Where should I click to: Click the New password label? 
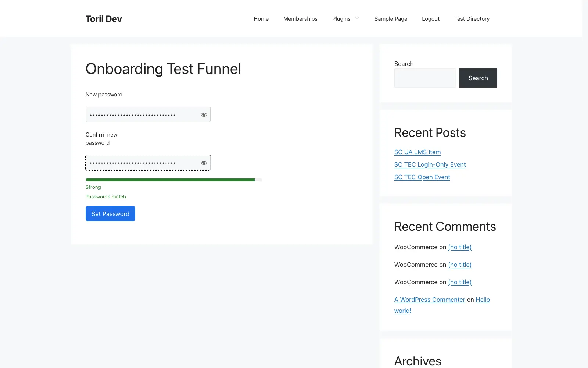[104, 95]
